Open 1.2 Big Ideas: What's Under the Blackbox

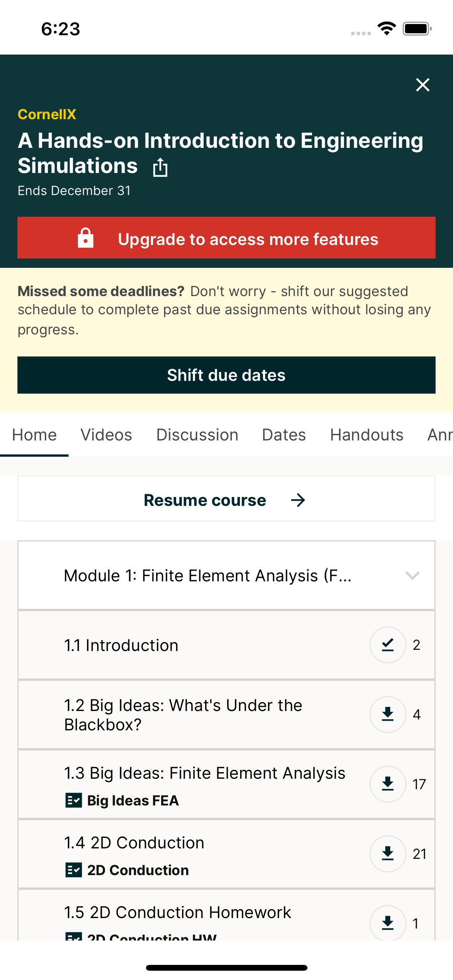click(183, 714)
